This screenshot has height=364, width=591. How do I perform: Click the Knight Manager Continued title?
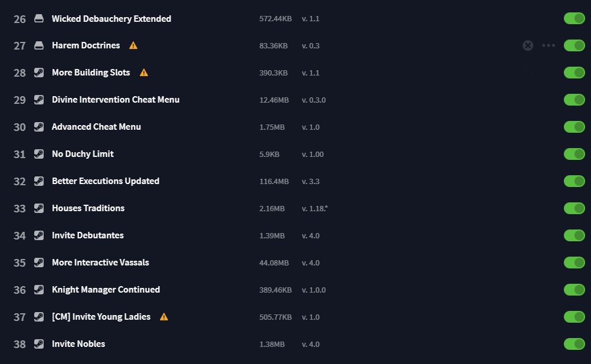106,290
